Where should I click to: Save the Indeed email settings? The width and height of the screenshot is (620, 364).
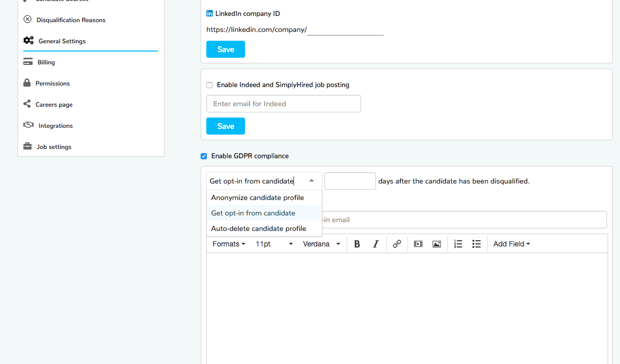(x=225, y=126)
